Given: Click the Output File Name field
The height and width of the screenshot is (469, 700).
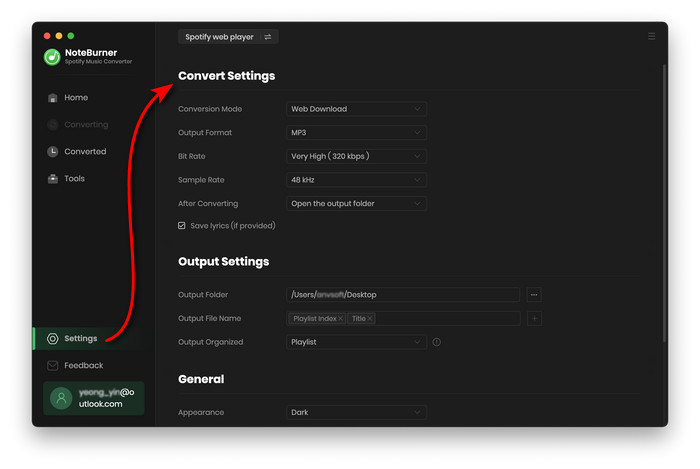Looking at the screenshot, I should (x=403, y=318).
